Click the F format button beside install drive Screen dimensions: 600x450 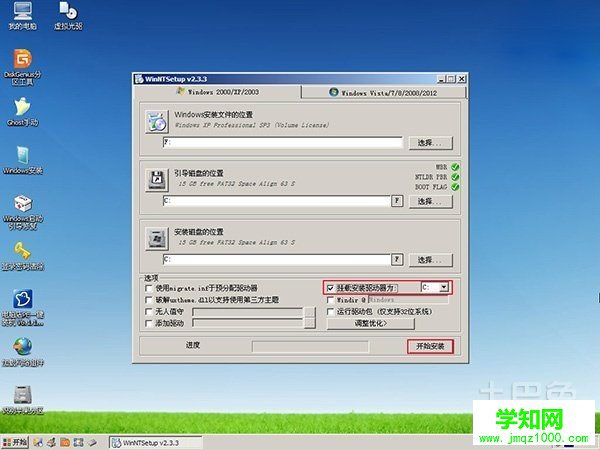tap(397, 259)
